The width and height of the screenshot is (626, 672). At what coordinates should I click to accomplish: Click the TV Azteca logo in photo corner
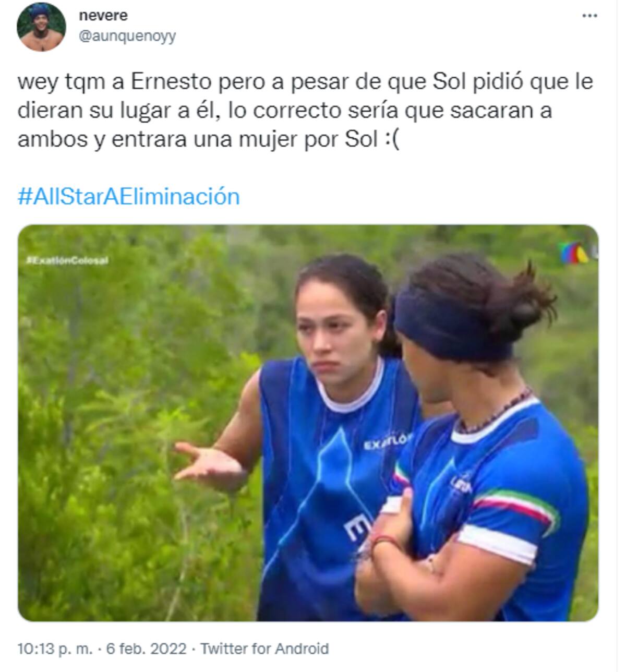(574, 253)
